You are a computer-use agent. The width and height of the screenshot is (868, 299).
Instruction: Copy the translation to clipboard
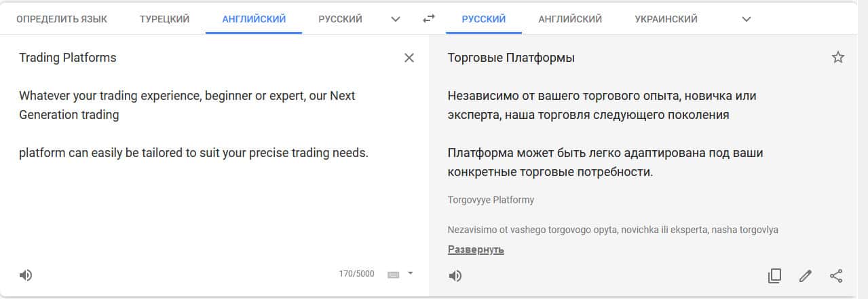774,275
